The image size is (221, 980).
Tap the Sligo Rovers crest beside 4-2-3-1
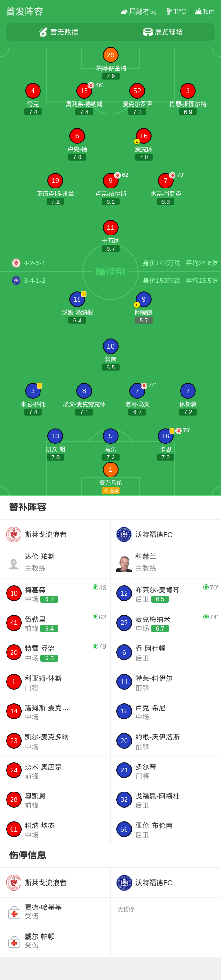tap(16, 263)
